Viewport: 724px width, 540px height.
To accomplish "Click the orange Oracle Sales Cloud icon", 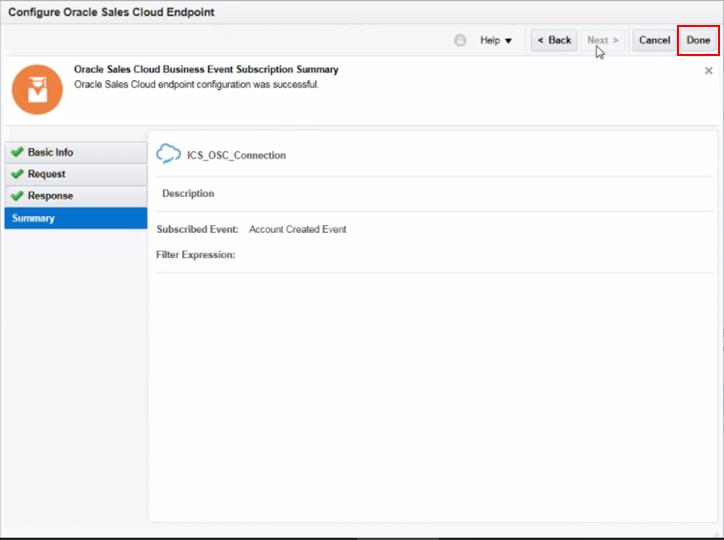I will click(37, 90).
